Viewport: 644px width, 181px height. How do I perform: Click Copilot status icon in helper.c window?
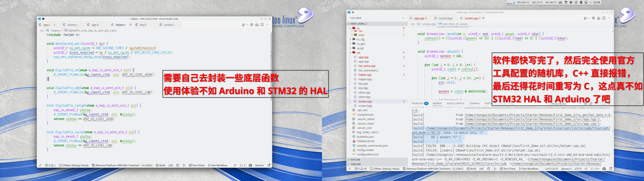tap(250, 165)
